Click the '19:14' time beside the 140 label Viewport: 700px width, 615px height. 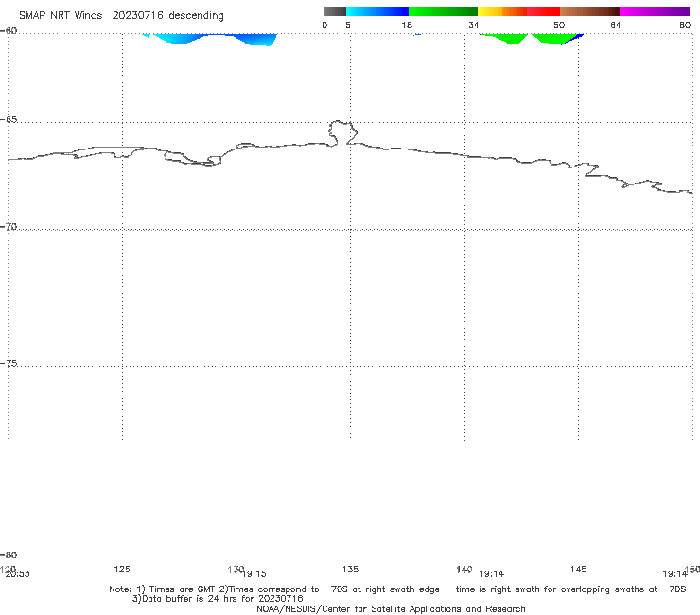point(492,574)
